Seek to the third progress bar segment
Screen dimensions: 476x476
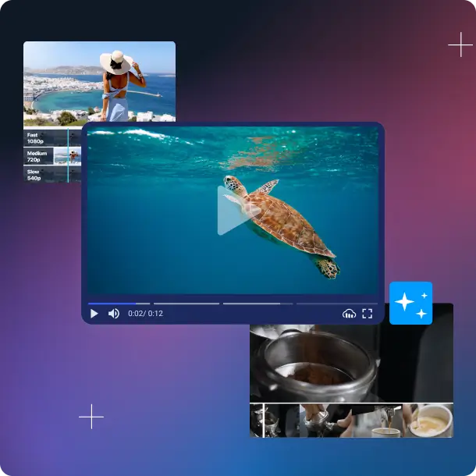[x=258, y=304]
